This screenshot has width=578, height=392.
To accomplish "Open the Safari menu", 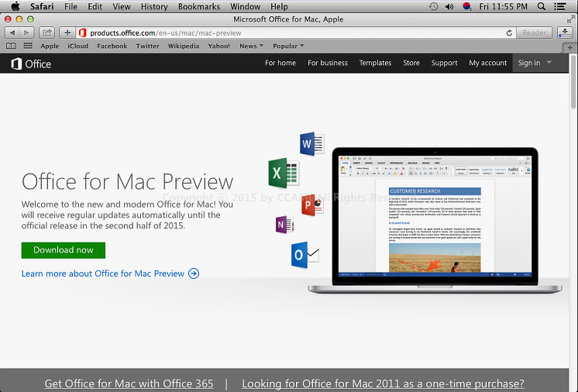I will pyautogui.click(x=42, y=6).
